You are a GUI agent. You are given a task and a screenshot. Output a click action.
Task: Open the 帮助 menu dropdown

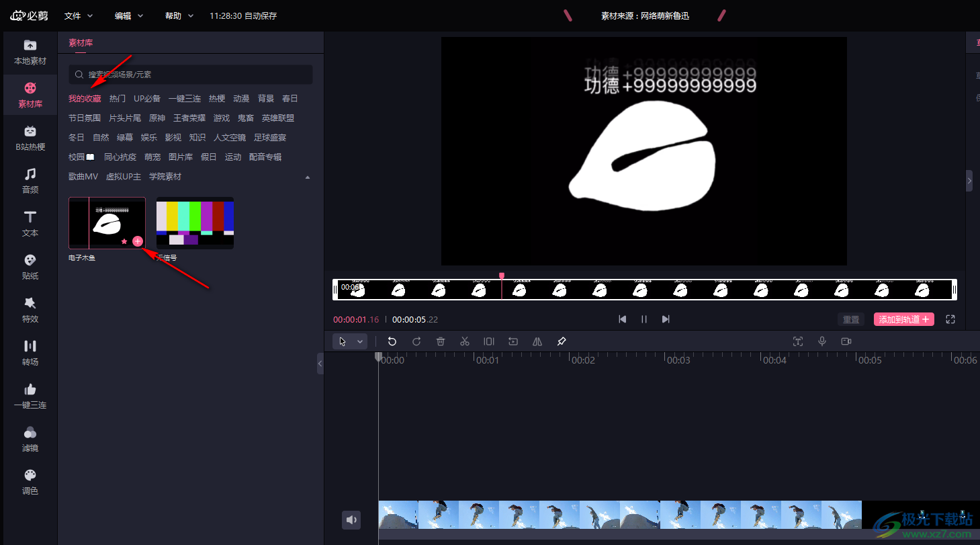[179, 15]
